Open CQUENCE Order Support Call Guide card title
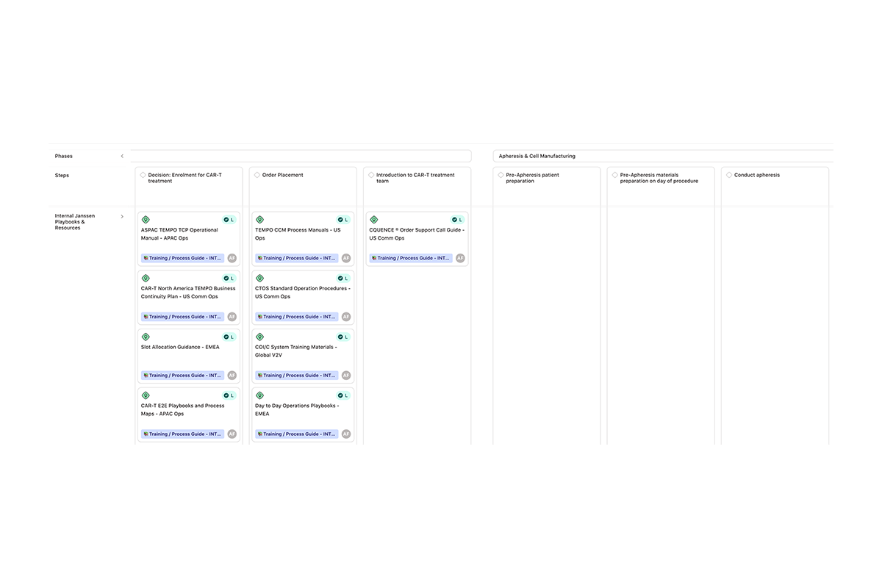 tap(416, 234)
